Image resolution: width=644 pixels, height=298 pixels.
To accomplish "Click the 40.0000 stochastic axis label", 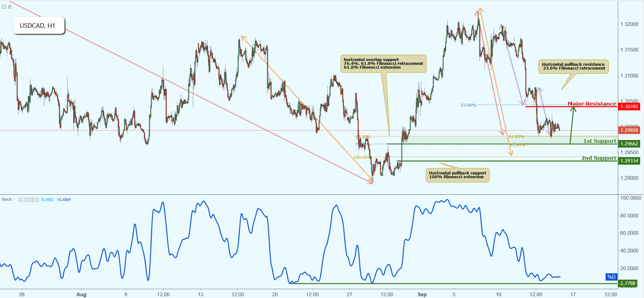I will coord(630,251).
